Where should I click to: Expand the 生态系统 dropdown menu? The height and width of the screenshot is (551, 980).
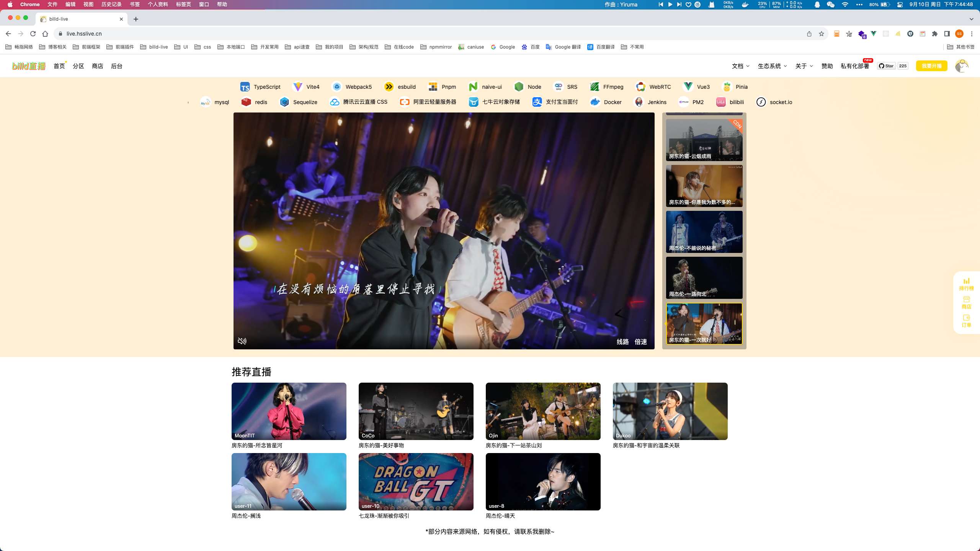pos(772,66)
